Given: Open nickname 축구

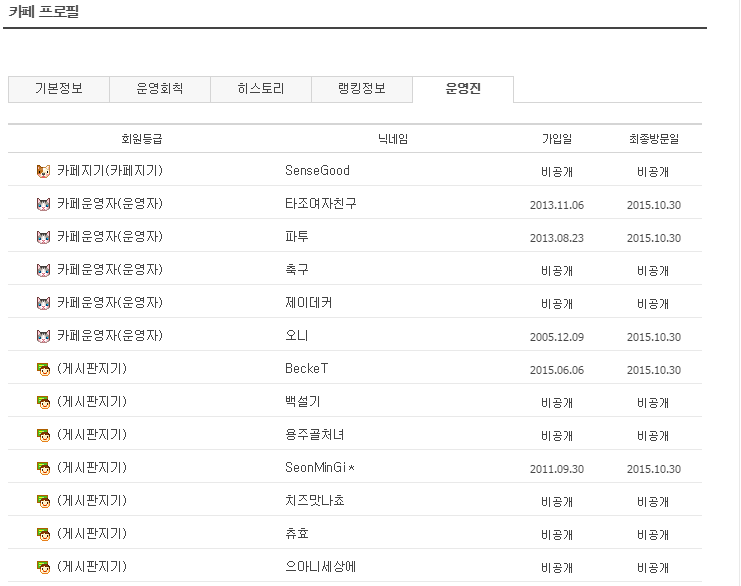Looking at the screenshot, I should point(297,270).
